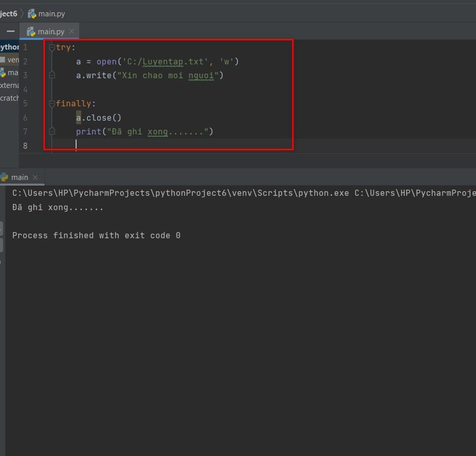The width and height of the screenshot is (476, 456).
Task: Select the ven folder in the project tree
Action: (x=10, y=60)
